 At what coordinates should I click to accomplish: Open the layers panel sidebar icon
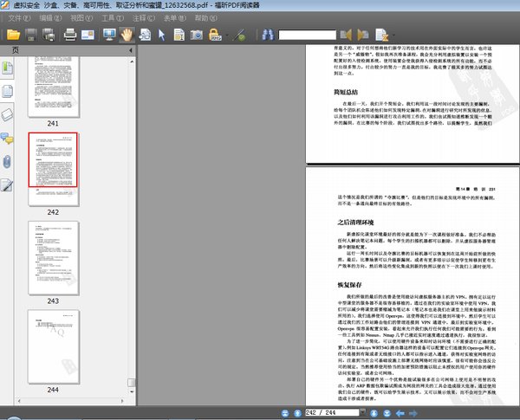pyautogui.click(x=7, y=114)
